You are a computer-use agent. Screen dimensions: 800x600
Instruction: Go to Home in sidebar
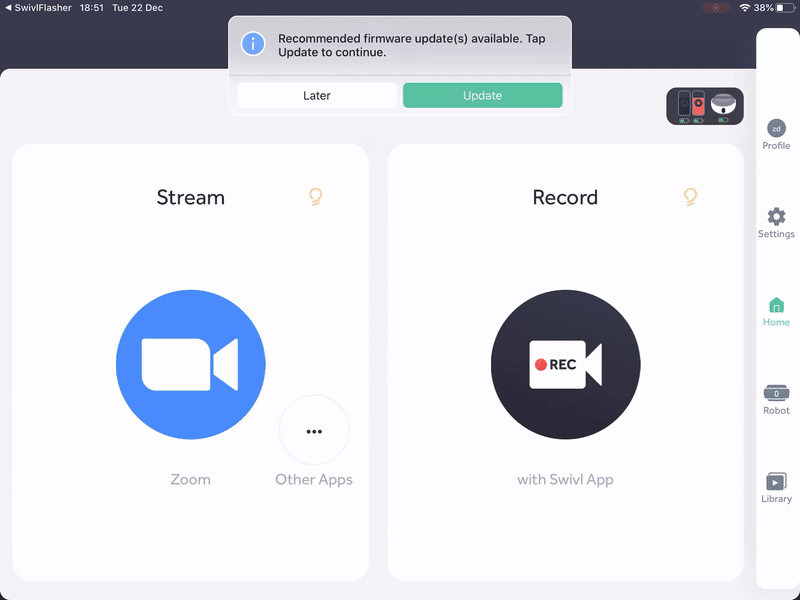click(776, 312)
